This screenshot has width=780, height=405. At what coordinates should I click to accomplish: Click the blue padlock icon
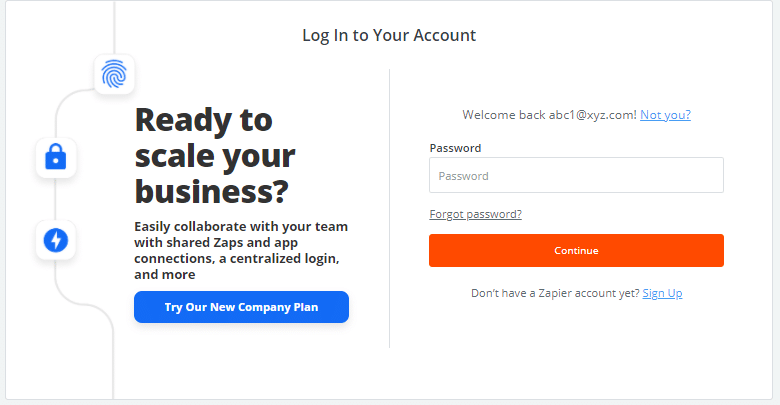pos(56,157)
